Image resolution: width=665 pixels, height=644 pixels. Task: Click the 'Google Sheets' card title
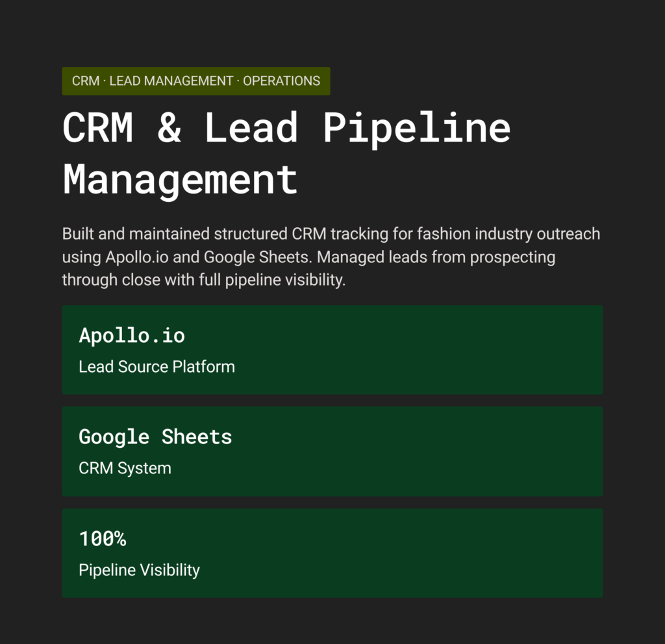pyautogui.click(x=155, y=437)
